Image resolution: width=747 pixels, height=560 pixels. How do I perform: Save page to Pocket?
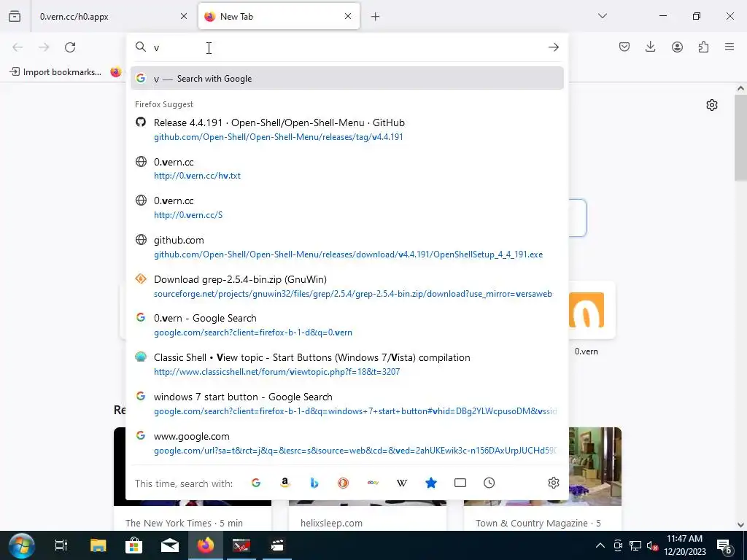pyautogui.click(x=624, y=47)
